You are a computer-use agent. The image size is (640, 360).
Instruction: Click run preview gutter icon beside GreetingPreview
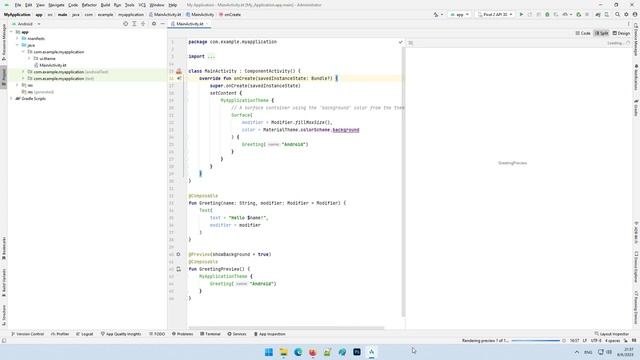point(178,269)
